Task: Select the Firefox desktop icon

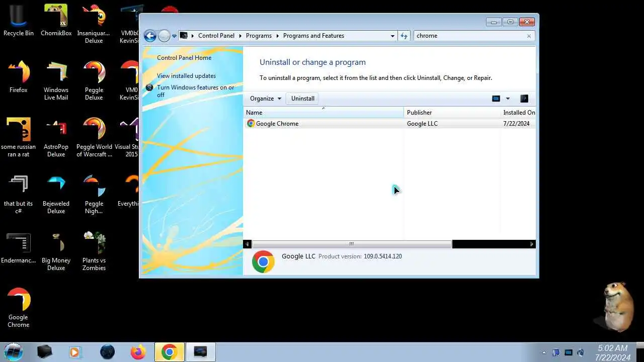Action: click(19, 77)
